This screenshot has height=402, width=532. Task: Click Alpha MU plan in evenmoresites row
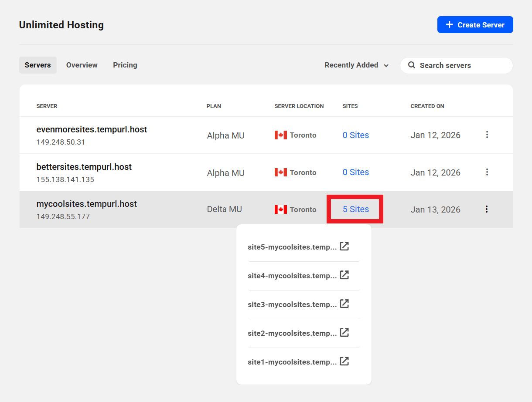click(x=226, y=135)
